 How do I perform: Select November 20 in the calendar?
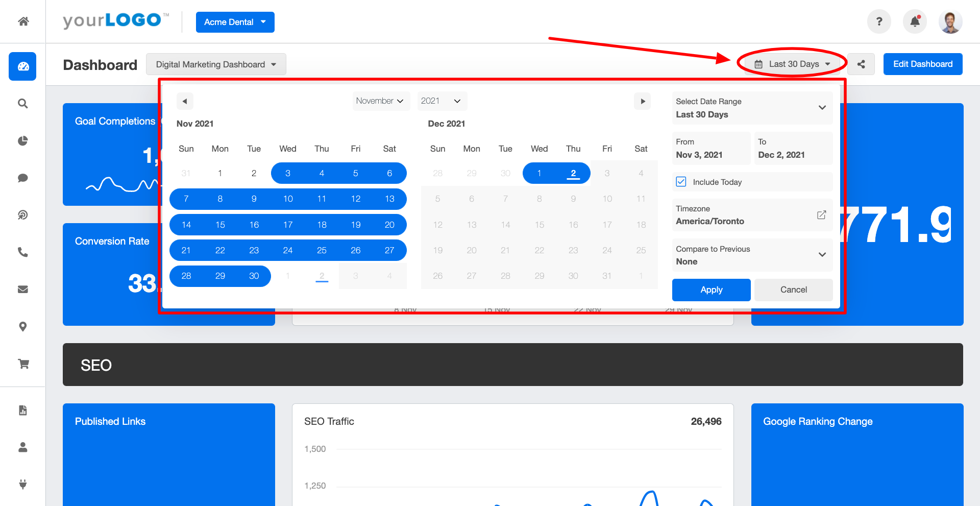pos(389,225)
